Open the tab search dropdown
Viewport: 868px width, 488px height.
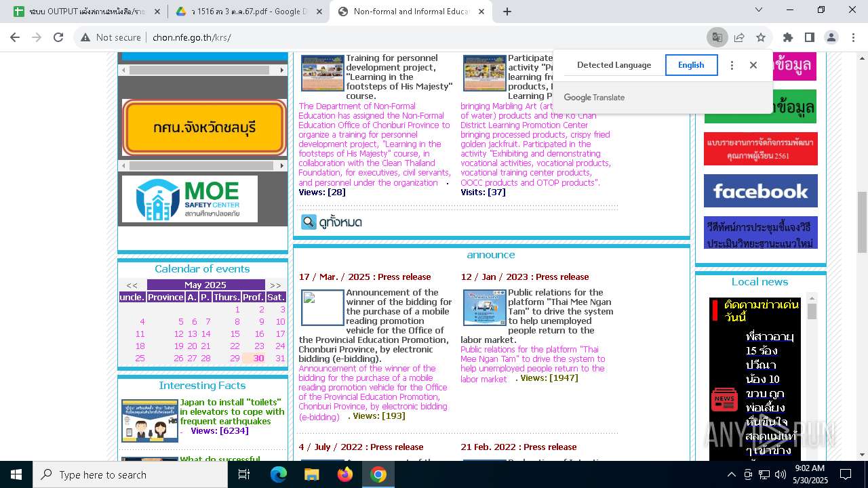pos(759,9)
